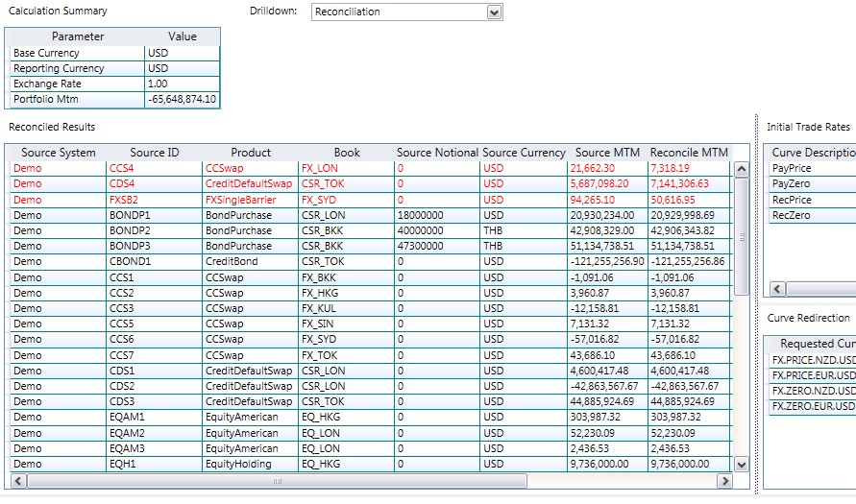Click the Drilldown dropdown arrow button
856x504 pixels.
tap(494, 12)
